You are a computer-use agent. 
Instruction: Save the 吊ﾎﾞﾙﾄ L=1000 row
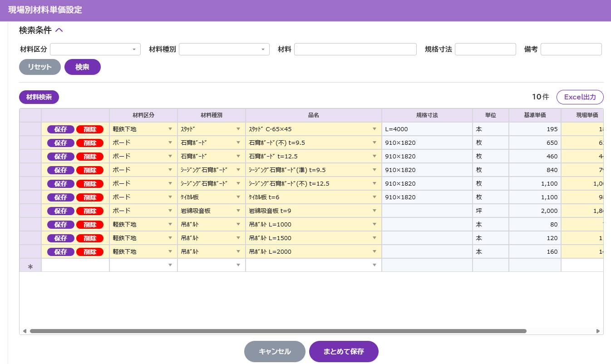pos(61,225)
